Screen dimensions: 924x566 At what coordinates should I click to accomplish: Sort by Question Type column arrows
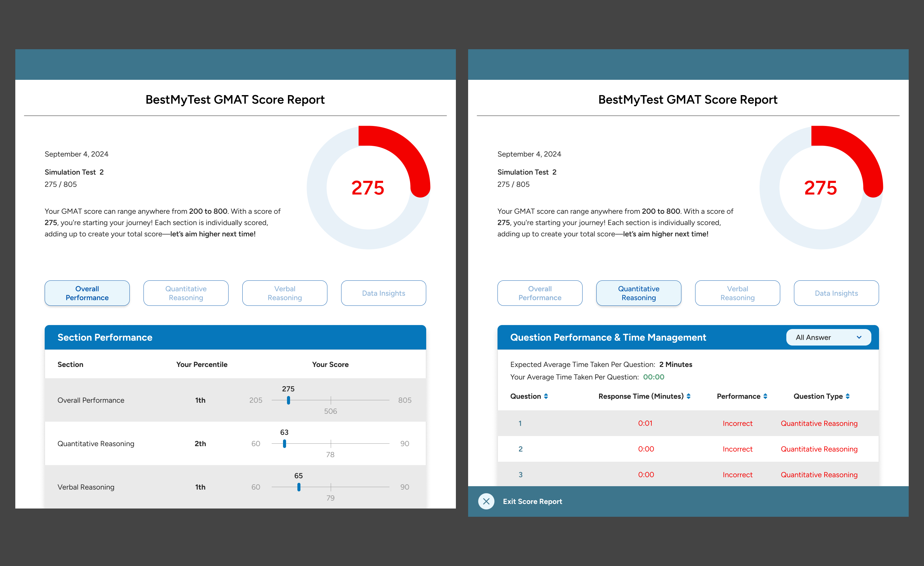[x=848, y=396]
